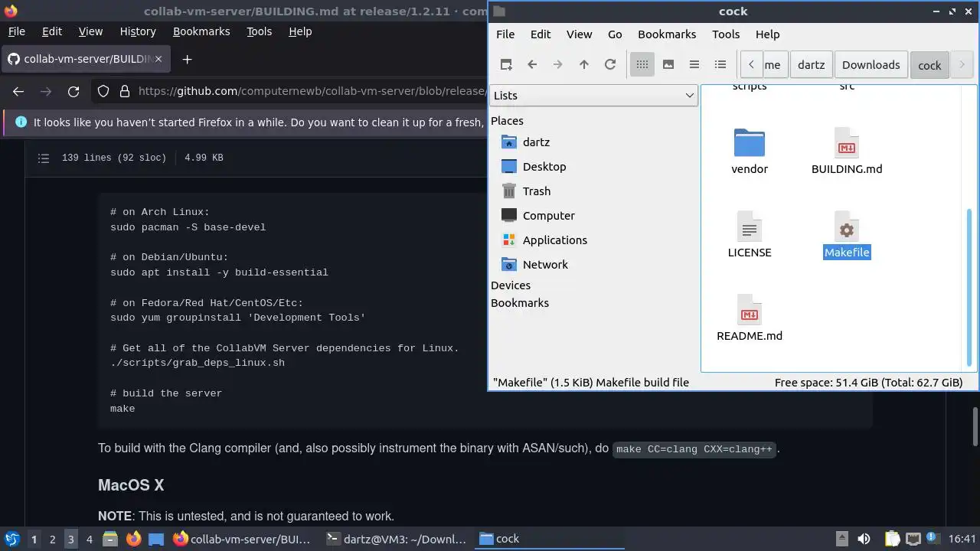The image size is (980, 551).
Task: Open file manager File menu
Action: coord(505,34)
